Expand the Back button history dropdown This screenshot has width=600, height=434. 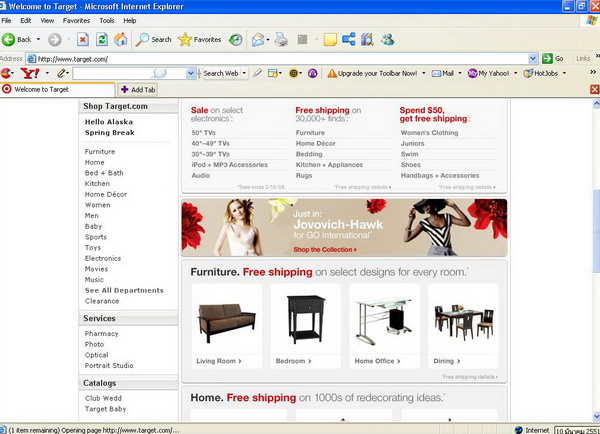38,39
